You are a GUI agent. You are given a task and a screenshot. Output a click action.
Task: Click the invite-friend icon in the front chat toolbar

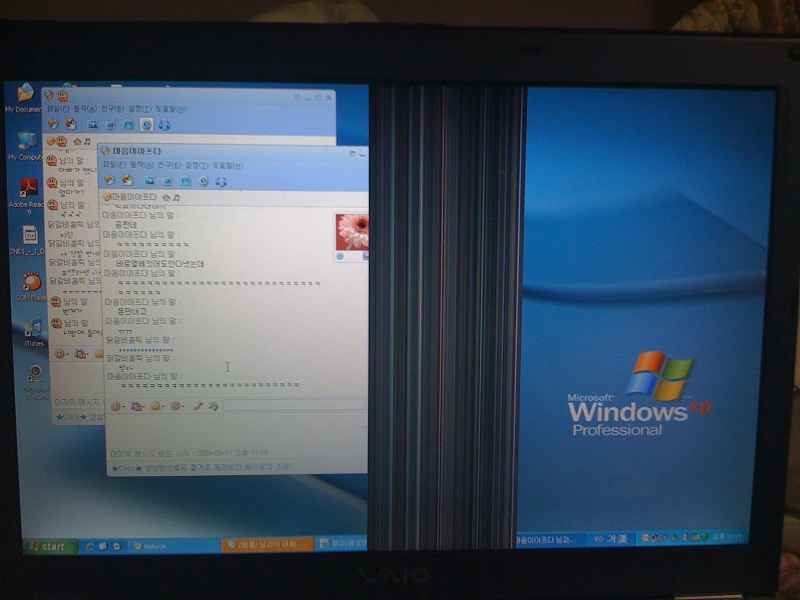[109, 180]
